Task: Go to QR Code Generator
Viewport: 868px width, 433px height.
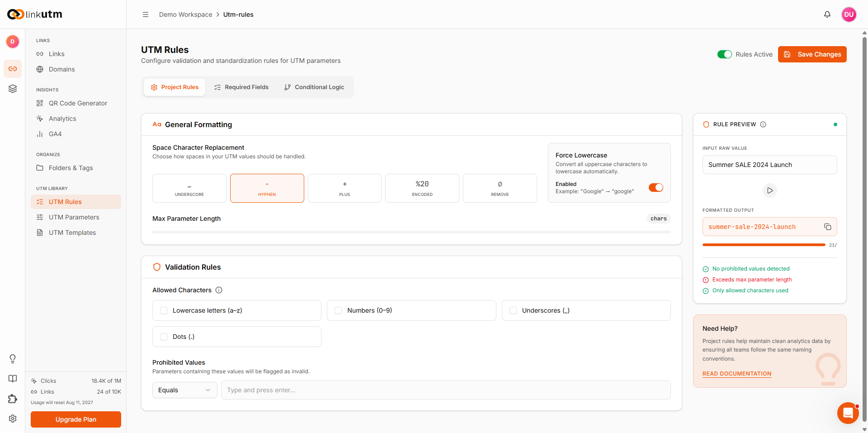Action: tap(76, 103)
